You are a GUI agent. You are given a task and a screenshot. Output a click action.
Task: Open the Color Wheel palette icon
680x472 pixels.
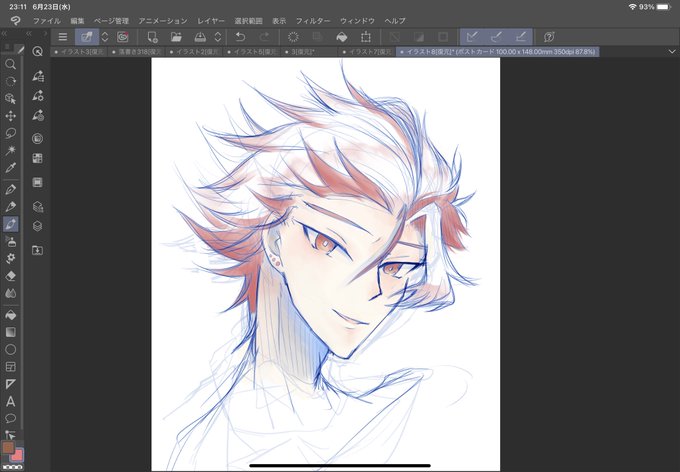38,139
